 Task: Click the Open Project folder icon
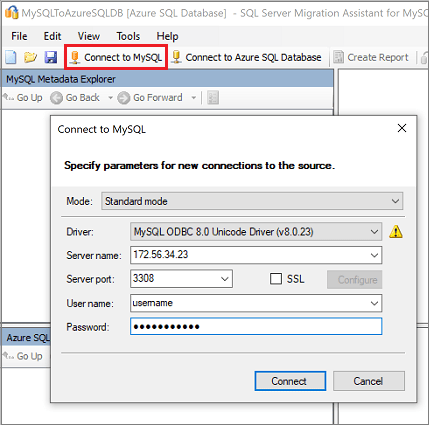tap(30, 57)
